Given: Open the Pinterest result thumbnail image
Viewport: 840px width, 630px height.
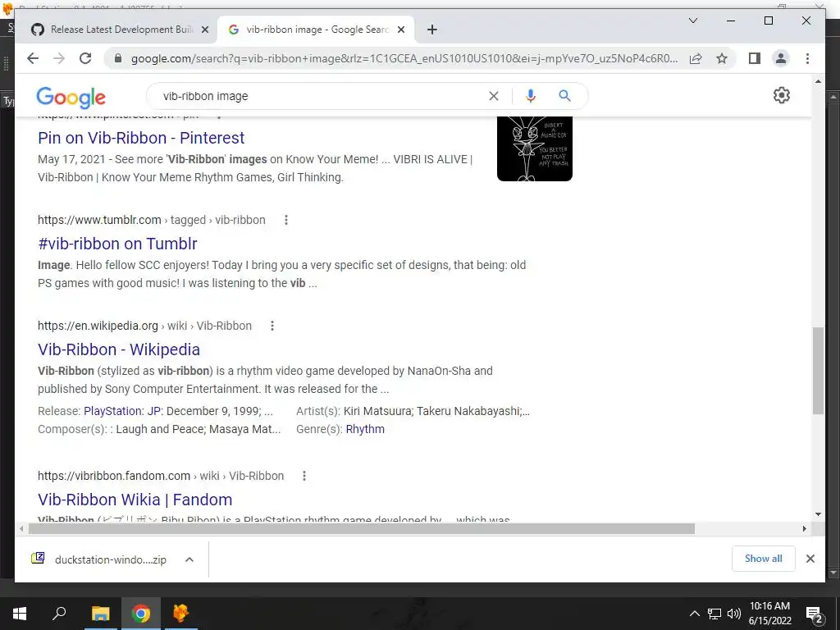Looking at the screenshot, I should click(x=535, y=149).
